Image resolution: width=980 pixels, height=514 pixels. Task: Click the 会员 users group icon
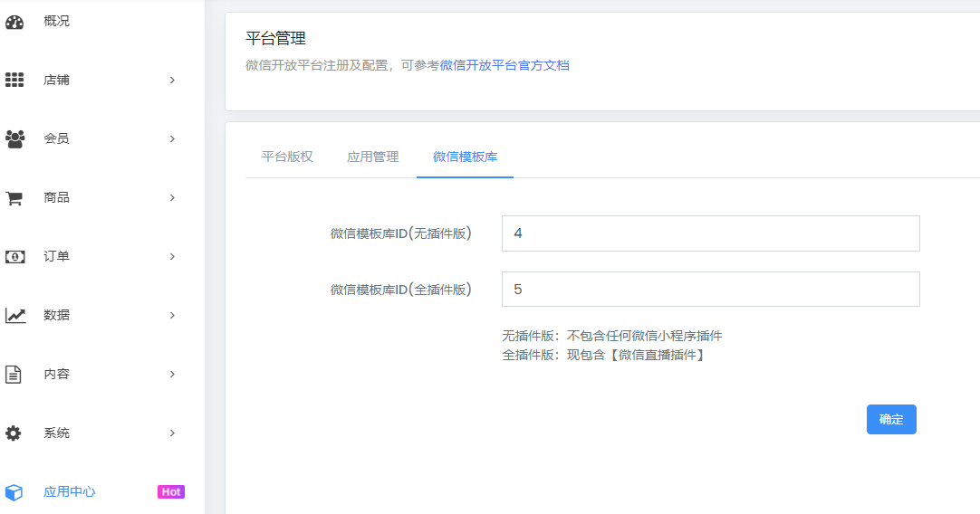(14, 138)
